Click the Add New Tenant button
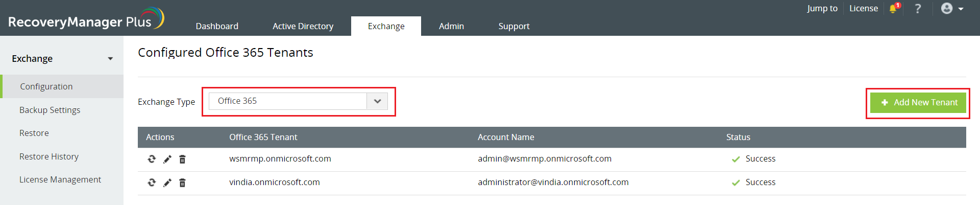Screen dimensions: 980x205 [x=918, y=102]
